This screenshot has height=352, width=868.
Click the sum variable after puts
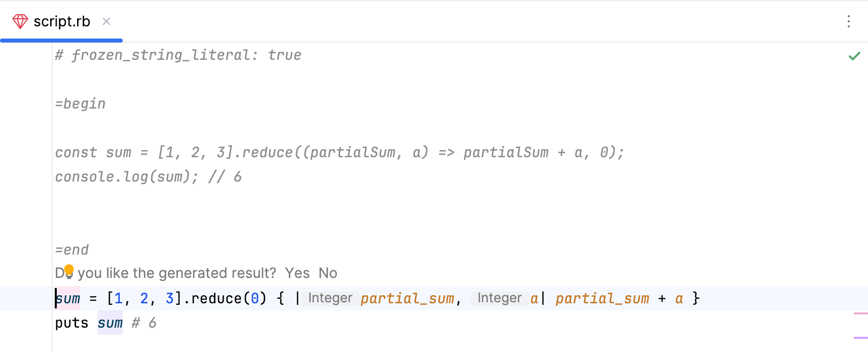pos(110,323)
